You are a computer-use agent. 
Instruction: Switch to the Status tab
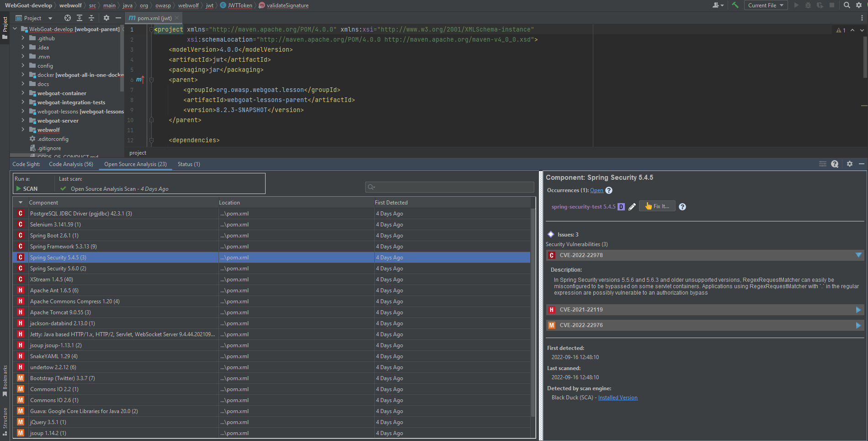pos(189,164)
